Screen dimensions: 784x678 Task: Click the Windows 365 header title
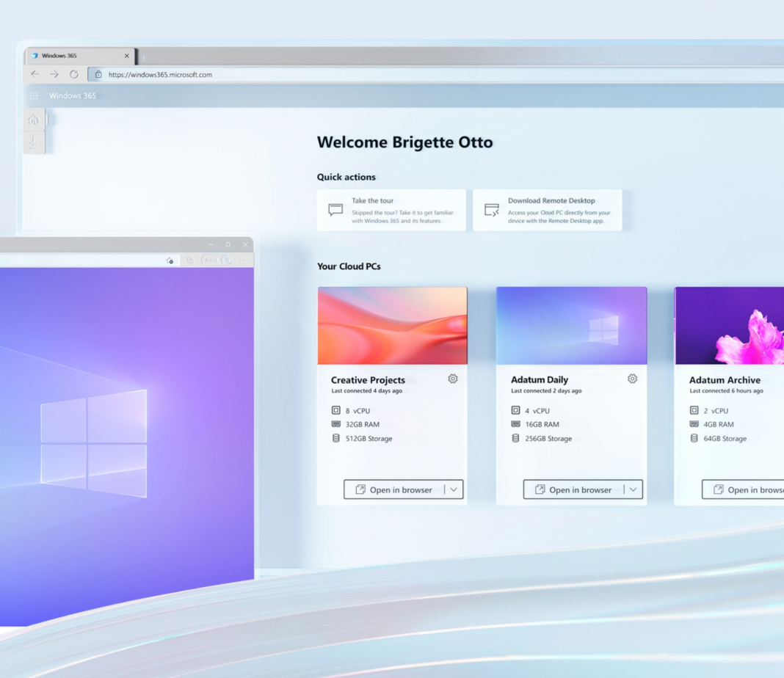tap(73, 95)
